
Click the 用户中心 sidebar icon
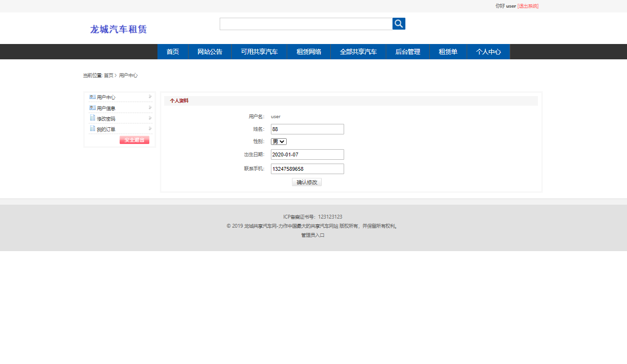[x=92, y=97]
